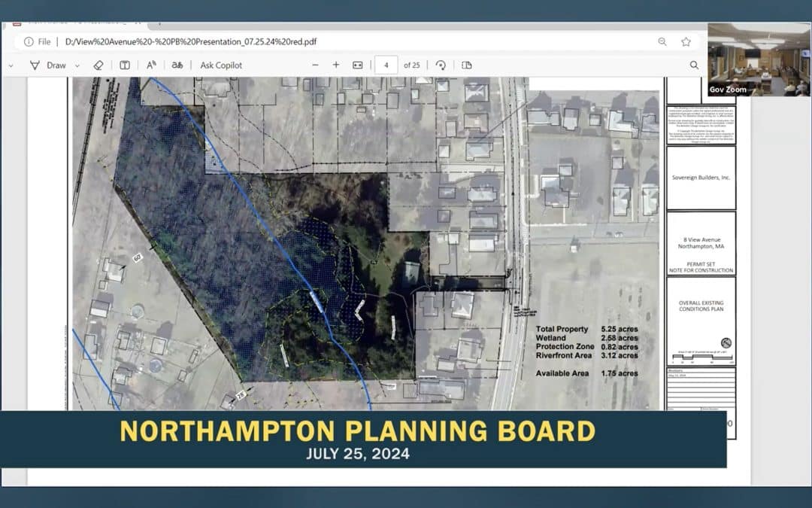Toggle the Page view icon
Viewport: 812px width, 508px height.
(467, 65)
